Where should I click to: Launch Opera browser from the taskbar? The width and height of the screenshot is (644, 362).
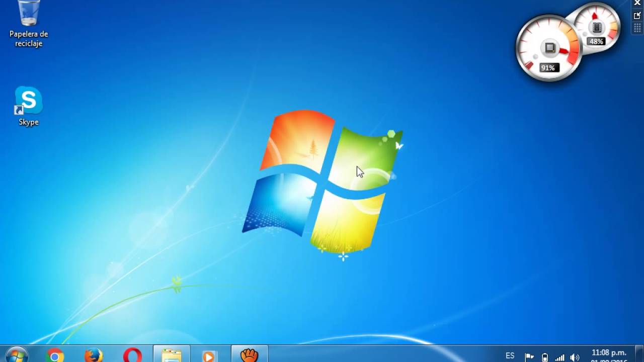(x=132, y=355)
